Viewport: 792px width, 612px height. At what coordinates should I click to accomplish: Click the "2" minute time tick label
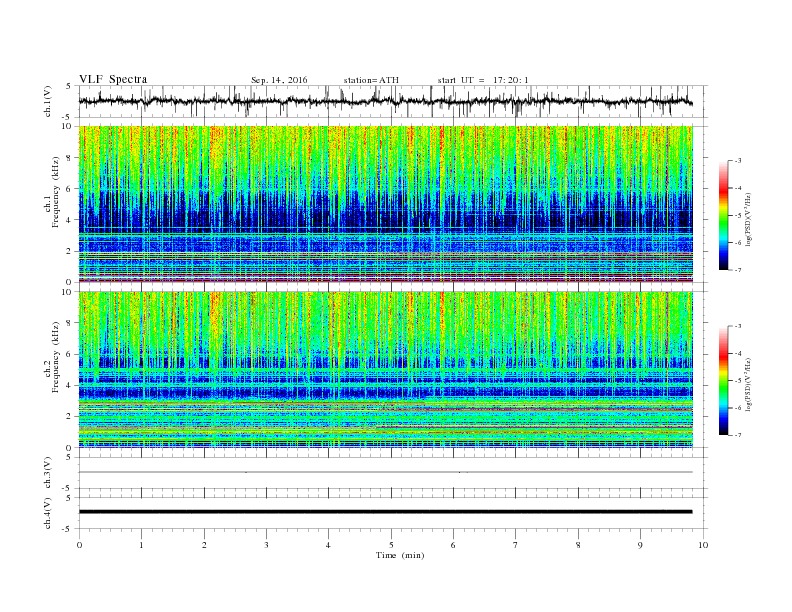point(204,545)
